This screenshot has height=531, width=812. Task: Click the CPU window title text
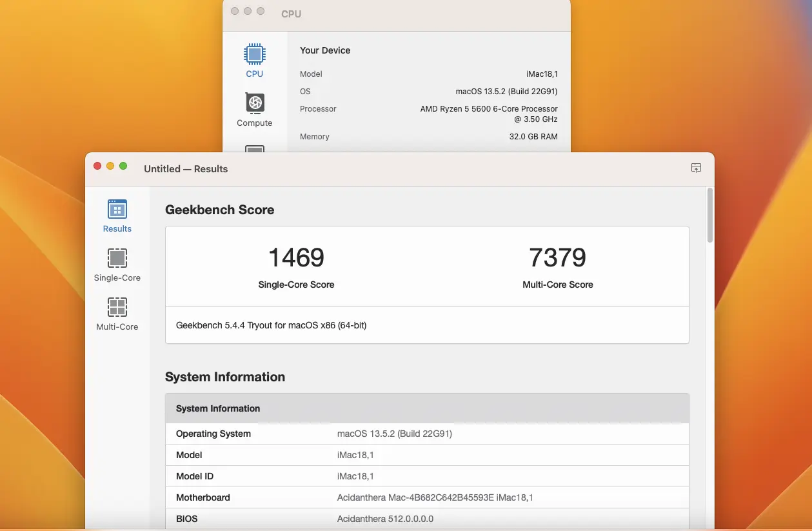(x=291, y=14)
